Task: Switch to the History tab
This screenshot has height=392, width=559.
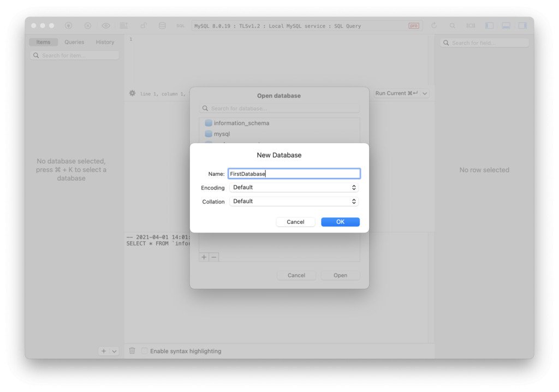Action: (x=105, y=42)
